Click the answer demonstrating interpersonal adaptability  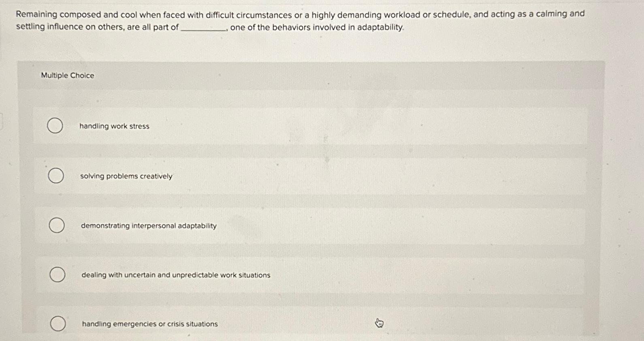tap(148, 225)
